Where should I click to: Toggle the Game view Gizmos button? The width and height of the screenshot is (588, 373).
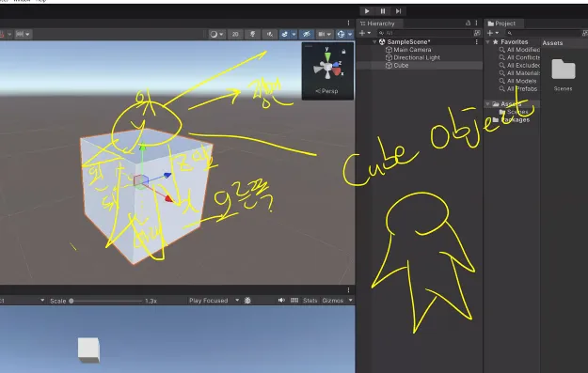(333, 301)
